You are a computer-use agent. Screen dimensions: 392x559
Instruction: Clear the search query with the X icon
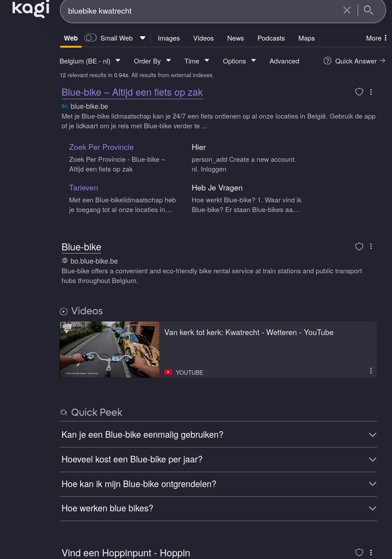[347, 10]
